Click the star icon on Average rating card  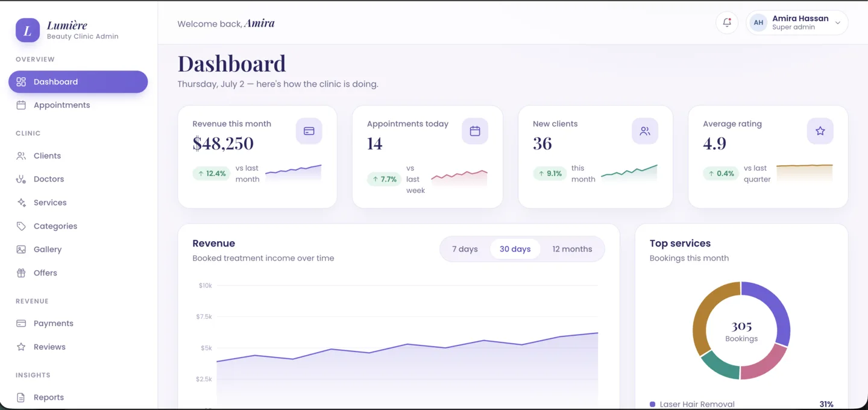tap(820, 131)
